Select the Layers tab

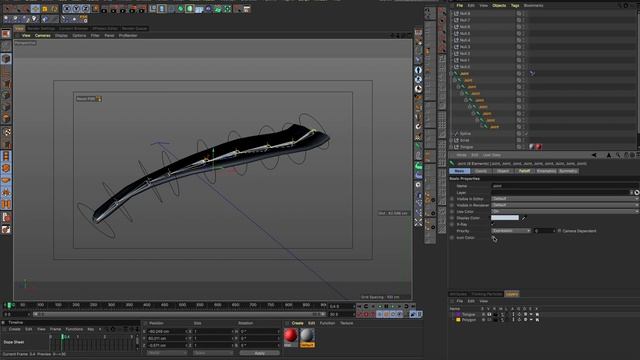pyautogui.click(x=512, y=294)
